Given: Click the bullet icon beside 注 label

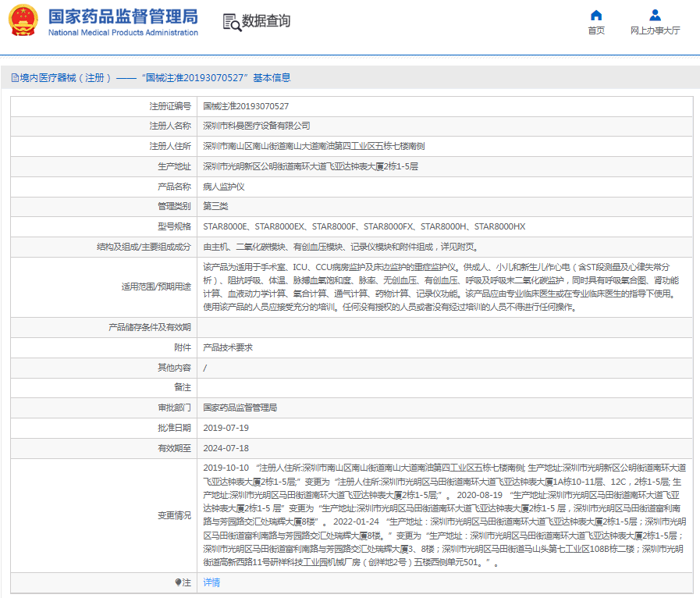Looking at the screenshot, I should point(177,582).
